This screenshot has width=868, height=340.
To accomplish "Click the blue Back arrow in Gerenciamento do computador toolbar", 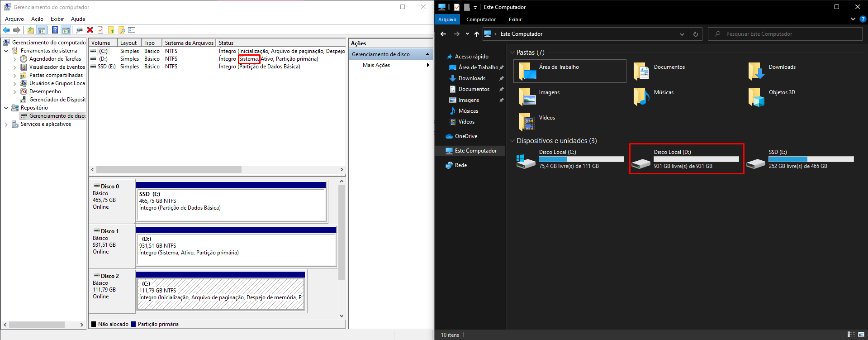I will [x=6, y=30].
